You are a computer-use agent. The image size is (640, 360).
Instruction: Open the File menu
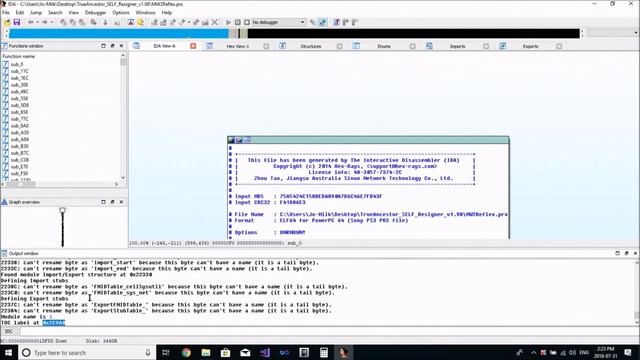point(6,13)
